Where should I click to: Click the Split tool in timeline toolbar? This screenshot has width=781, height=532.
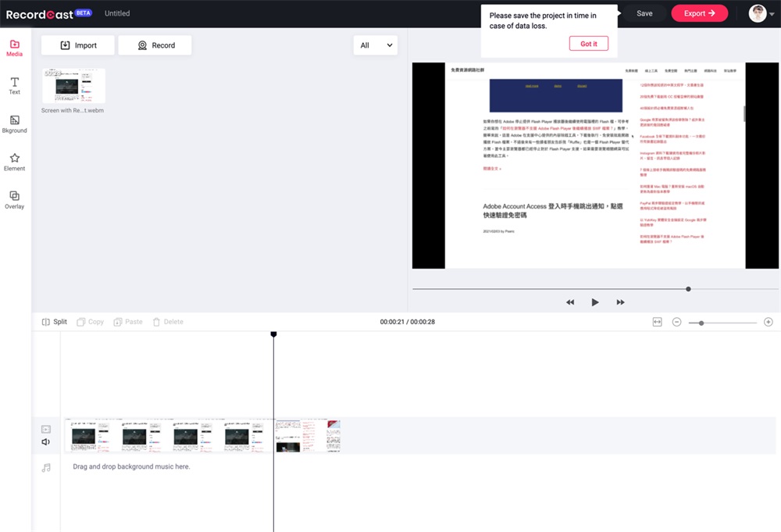tap(55, 322)
